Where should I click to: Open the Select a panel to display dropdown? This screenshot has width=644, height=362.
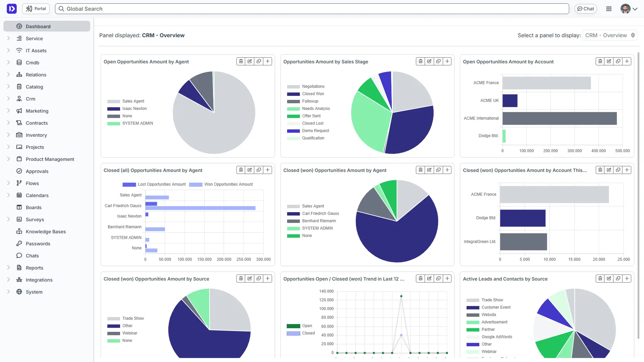coord(610,35)
